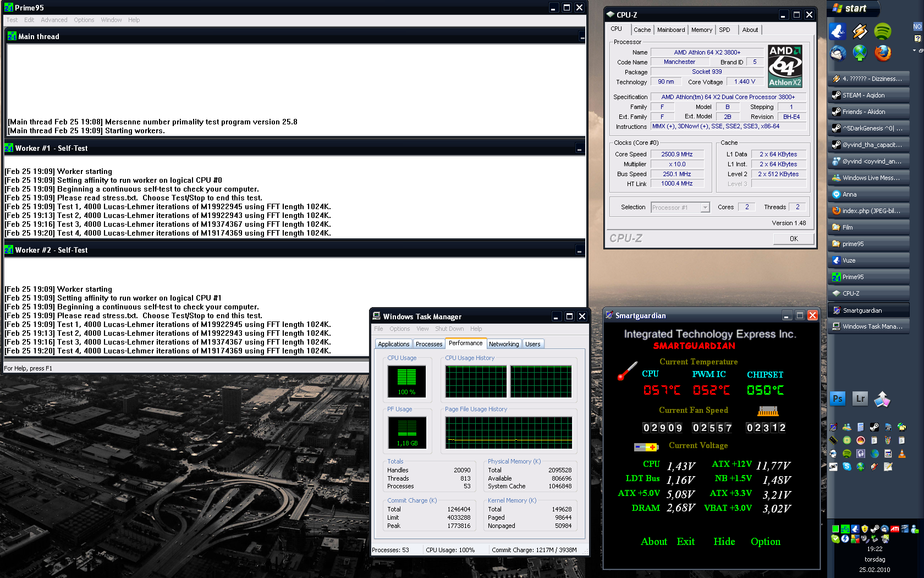
Task: Select STEAM - Aqidon taskbar button
Action: (x=869, y=95)
